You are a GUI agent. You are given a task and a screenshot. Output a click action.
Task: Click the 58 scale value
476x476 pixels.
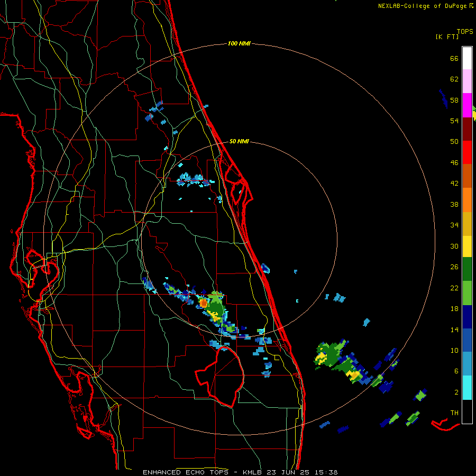click(x=454, y=100)
